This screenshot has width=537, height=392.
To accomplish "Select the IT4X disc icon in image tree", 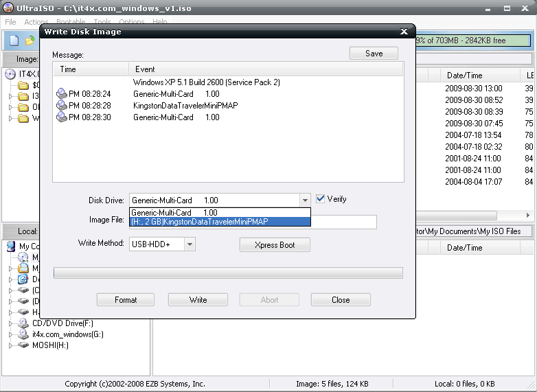I will (x=10, y=74).
